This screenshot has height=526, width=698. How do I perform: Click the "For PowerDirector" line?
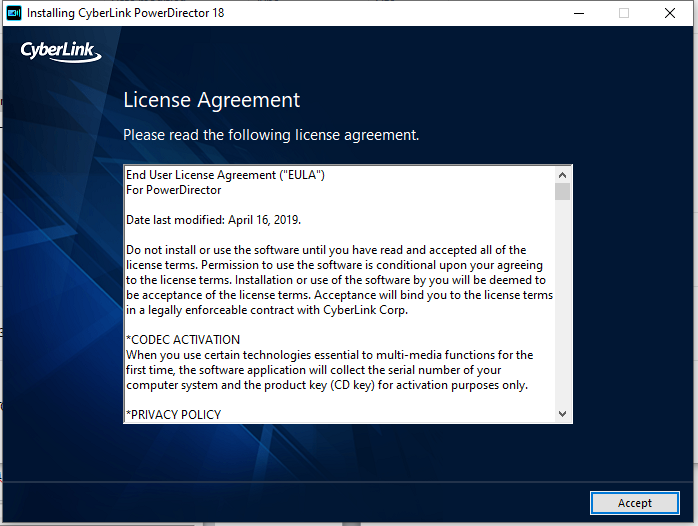point(174,190)
